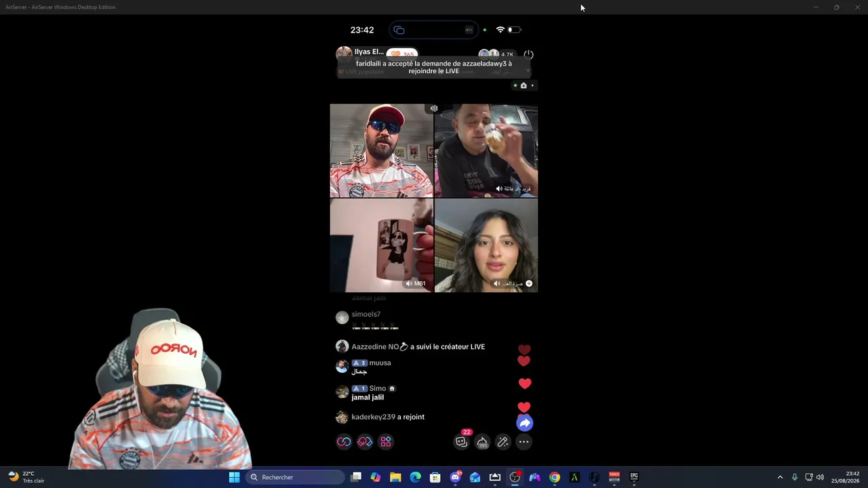Viewport: 868px width, 488px height.
Task: Tap the username simoels7 in chat
Action: pos(366,314)
